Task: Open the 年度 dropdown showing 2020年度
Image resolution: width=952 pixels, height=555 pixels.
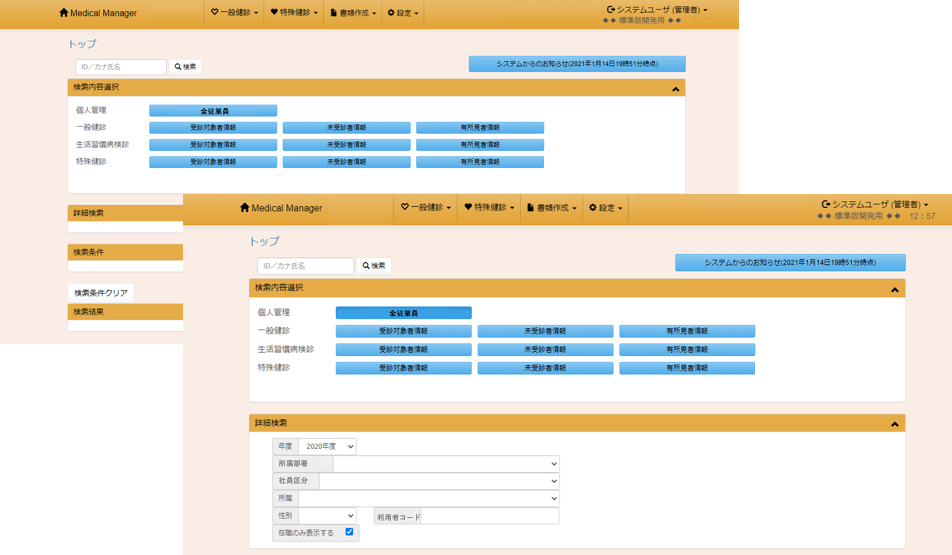Action: pos(327,447)
